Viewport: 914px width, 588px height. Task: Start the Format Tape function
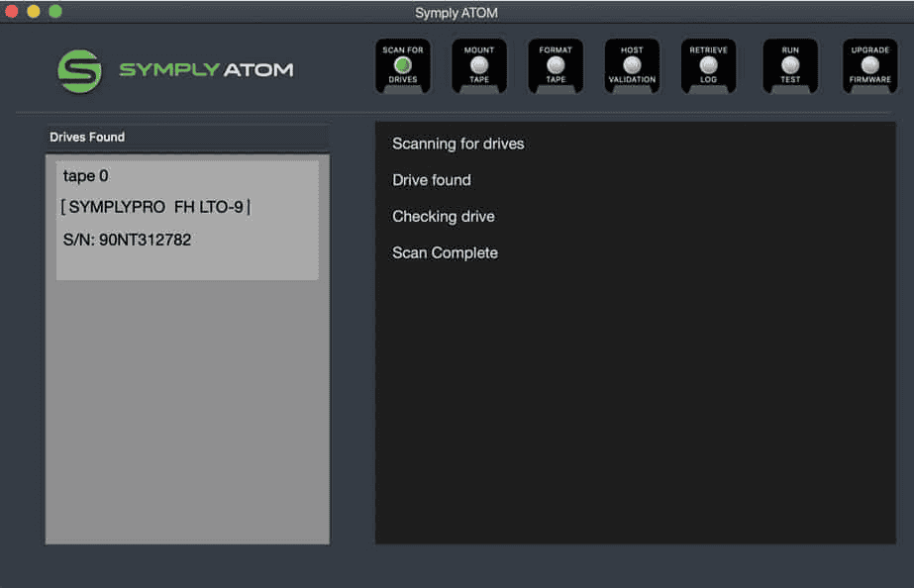click(x=556, y=65)
